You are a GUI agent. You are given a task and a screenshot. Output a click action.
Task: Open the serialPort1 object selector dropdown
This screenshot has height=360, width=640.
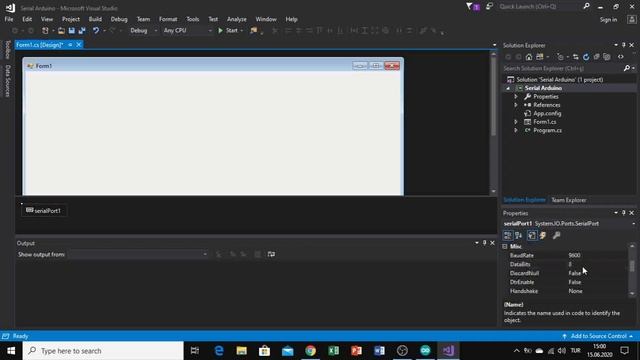tap(633, 224)
